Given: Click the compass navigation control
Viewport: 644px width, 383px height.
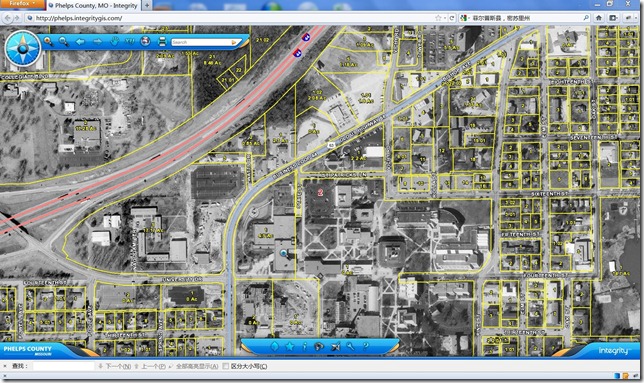Looking at the screenshot, I should pyautogui.click(x=23, y=48).
